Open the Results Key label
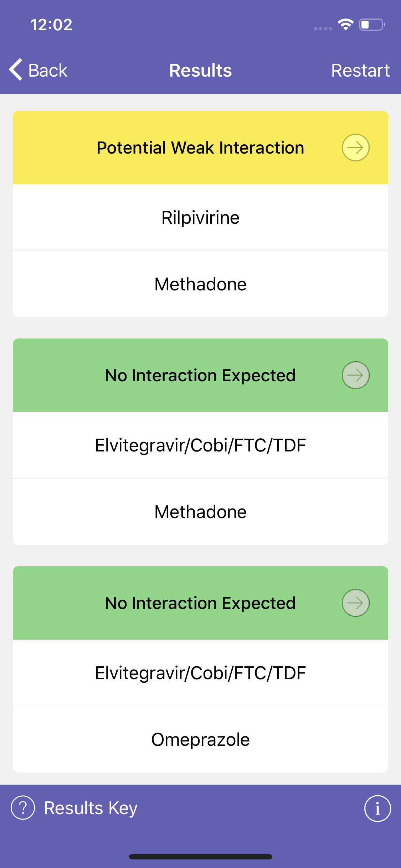Viewport: 401px width, 868px height. tap(91, 808)
